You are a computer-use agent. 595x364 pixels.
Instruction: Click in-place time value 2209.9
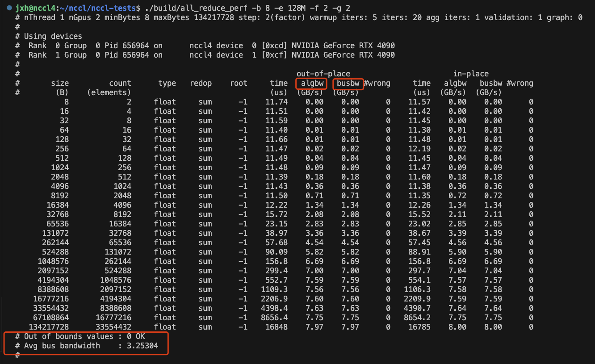pos(417,299)
